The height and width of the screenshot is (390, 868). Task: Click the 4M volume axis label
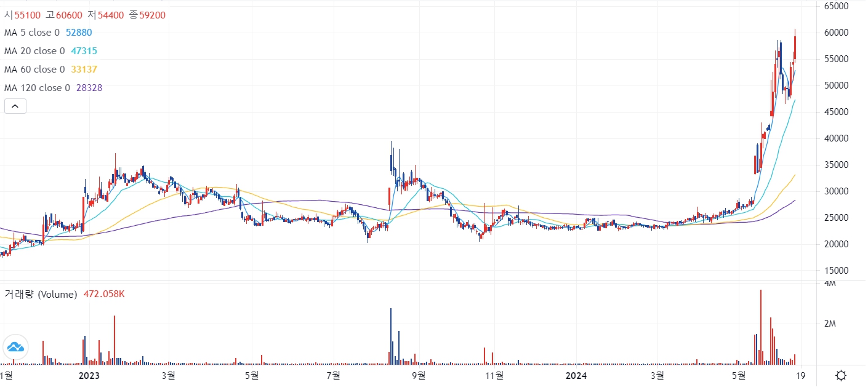tap(830, 284)
